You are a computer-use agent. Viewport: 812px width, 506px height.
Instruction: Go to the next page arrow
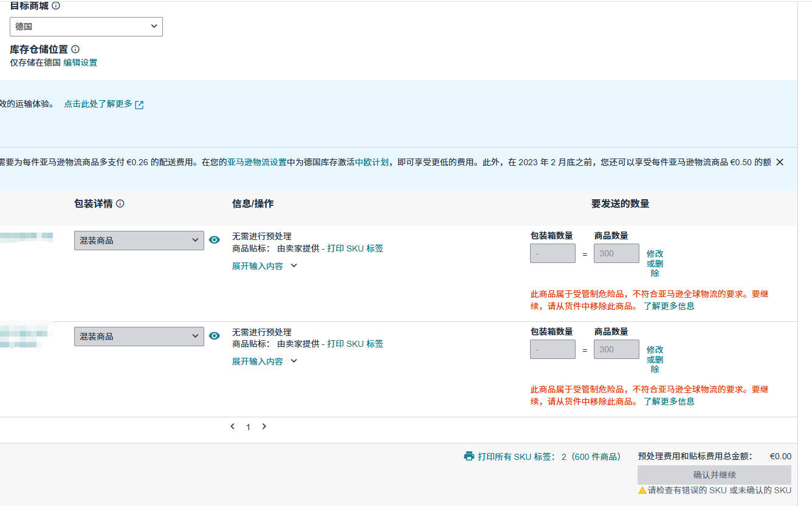pyautogui.click(x=264, y=426)
